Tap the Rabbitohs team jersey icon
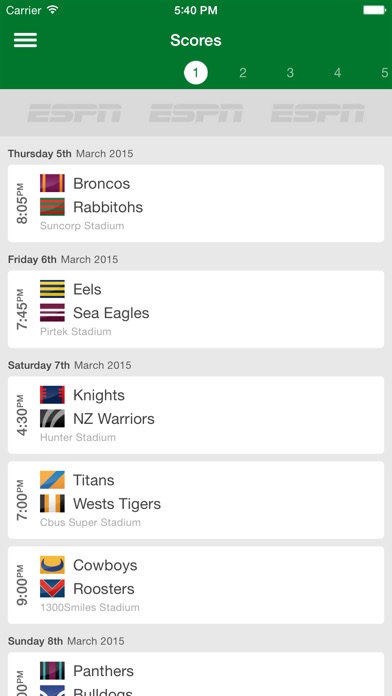Image resolution: width=392 pixels, height=696 pixels. [52, 207]
